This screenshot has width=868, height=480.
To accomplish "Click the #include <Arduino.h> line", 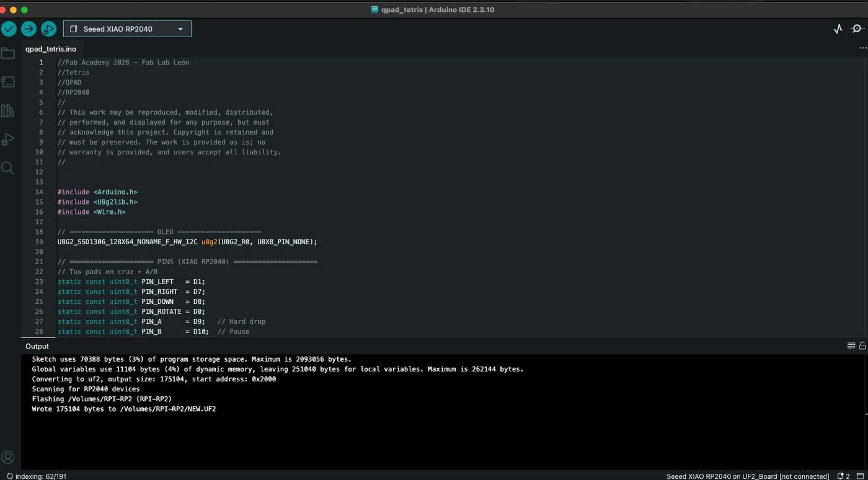I will [x=97, y=192].
